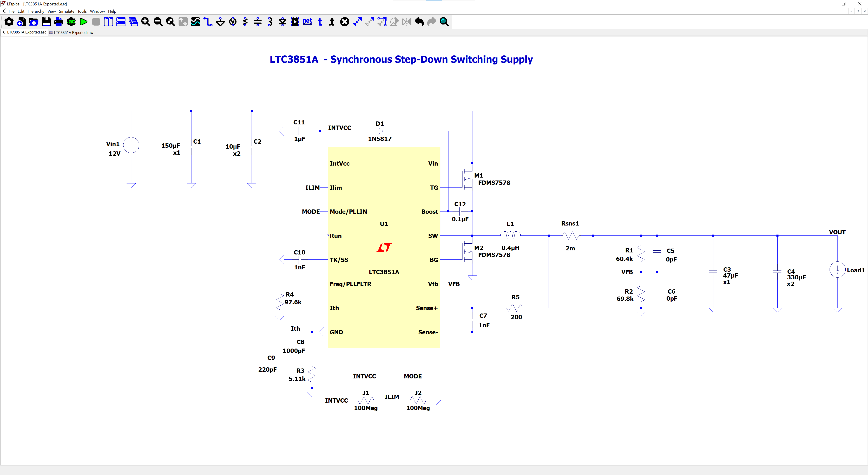Click the Undo arrow icon
The height and width of the screenshot is (475, 868).
click(x=419, y=22)
